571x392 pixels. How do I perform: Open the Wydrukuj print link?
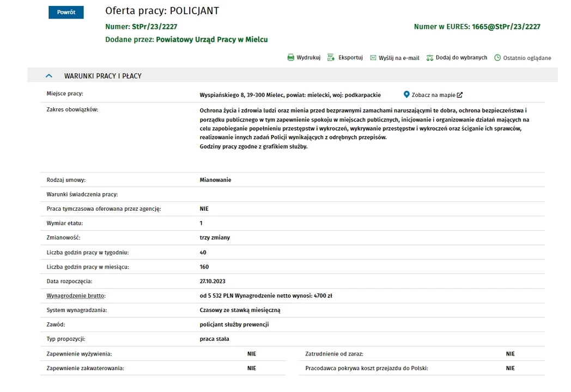308,58
